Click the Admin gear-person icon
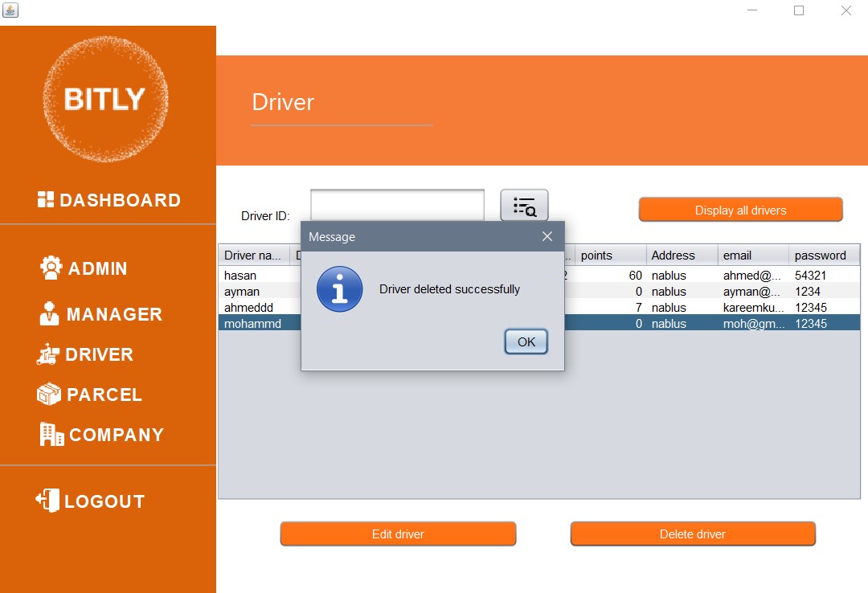The image size is (868, 593). (x=51, y=268)
